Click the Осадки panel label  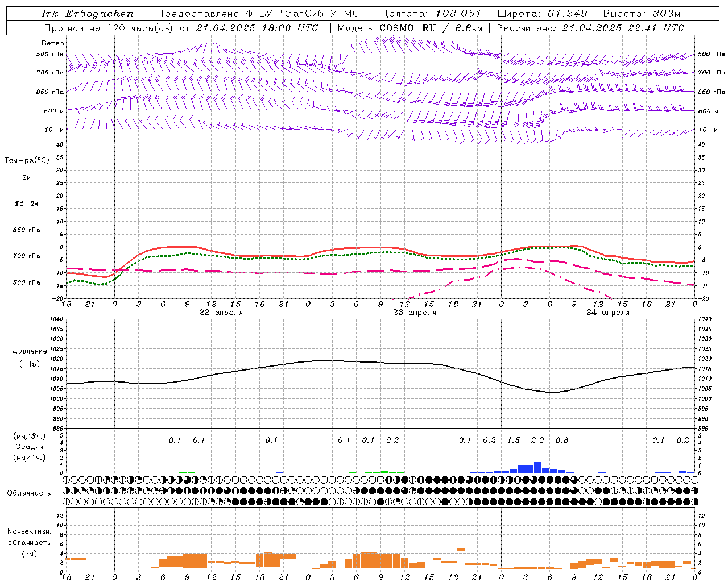click(x=29, y=447)
